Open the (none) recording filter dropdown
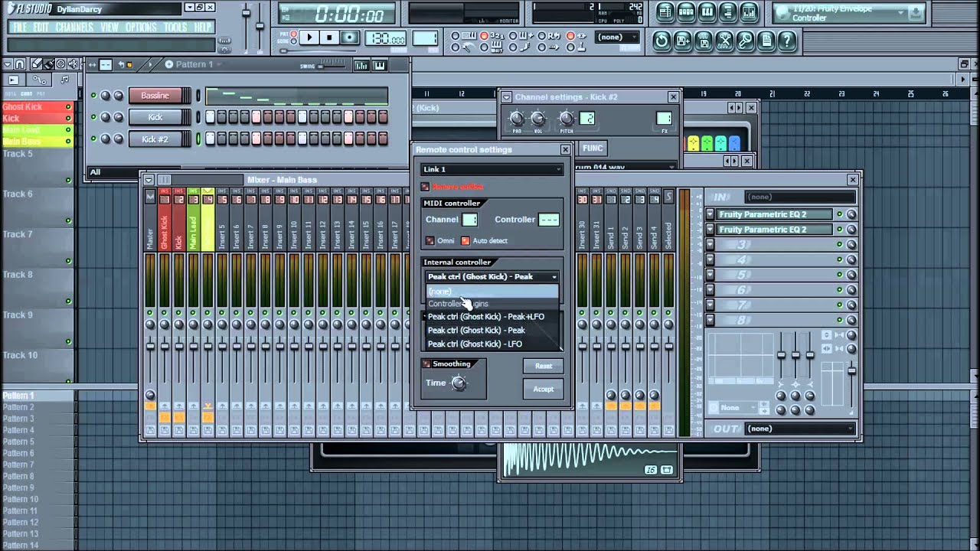The height and width of the screenshot is (551, 980). tap(616, 37)
